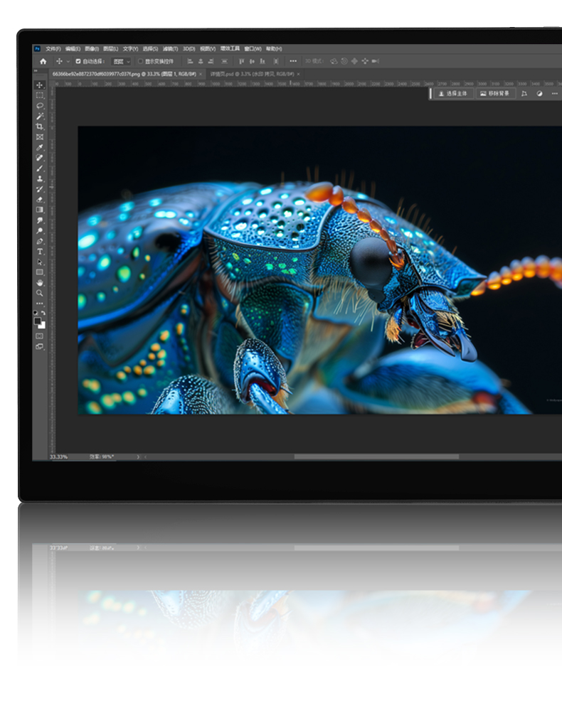
Task: Select the Dodge tool
Action: [x=39, y=231]
